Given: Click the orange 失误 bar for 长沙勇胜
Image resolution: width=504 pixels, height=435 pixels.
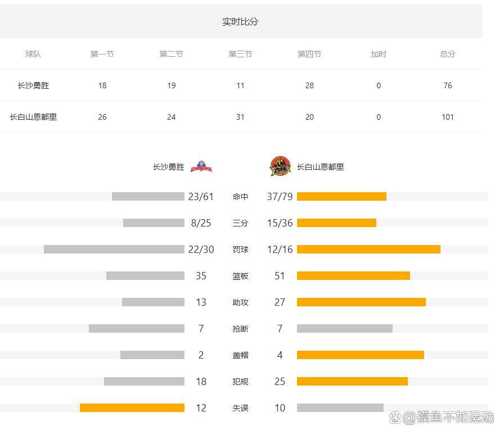Looking at the screenshot, I should point(132,408).
